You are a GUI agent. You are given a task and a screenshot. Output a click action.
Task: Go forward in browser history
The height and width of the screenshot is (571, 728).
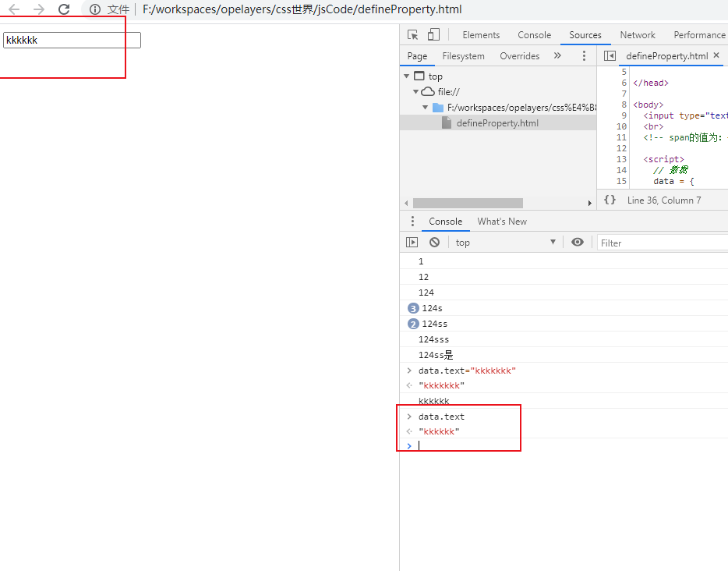click(x=39, y=9)
